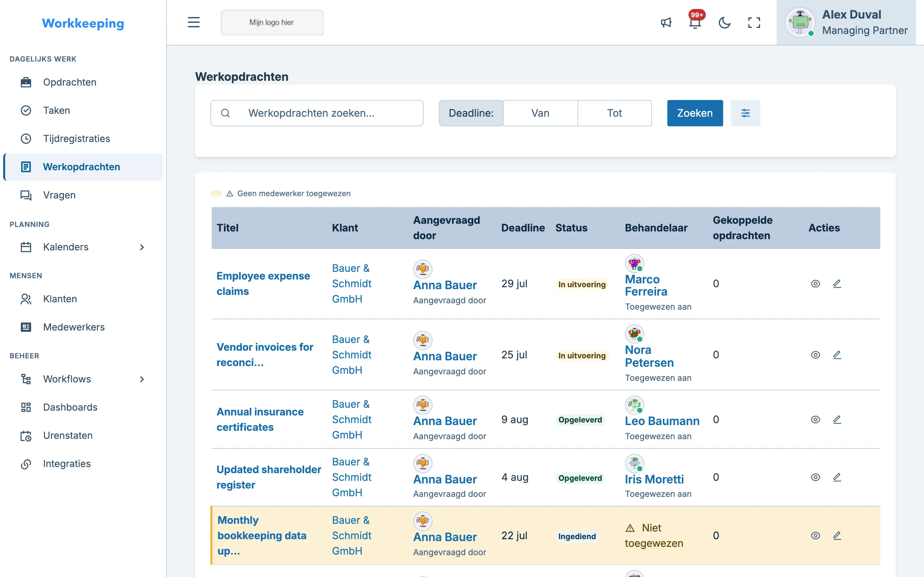View the Annual insurance certificates work order via its eye icon
The image size is (924, 577).
(815, 420)
